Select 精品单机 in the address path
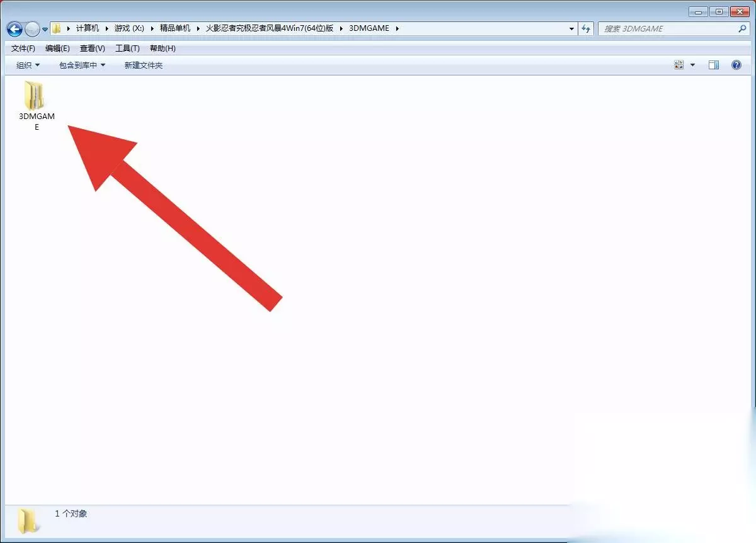 (175, 28)
